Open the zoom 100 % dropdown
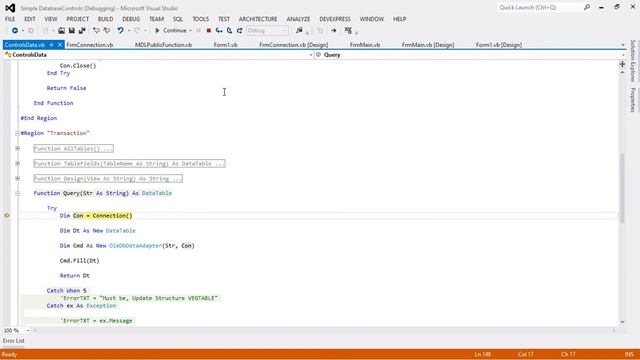This screenshot has height=360, width=640. tap(28, 330)
